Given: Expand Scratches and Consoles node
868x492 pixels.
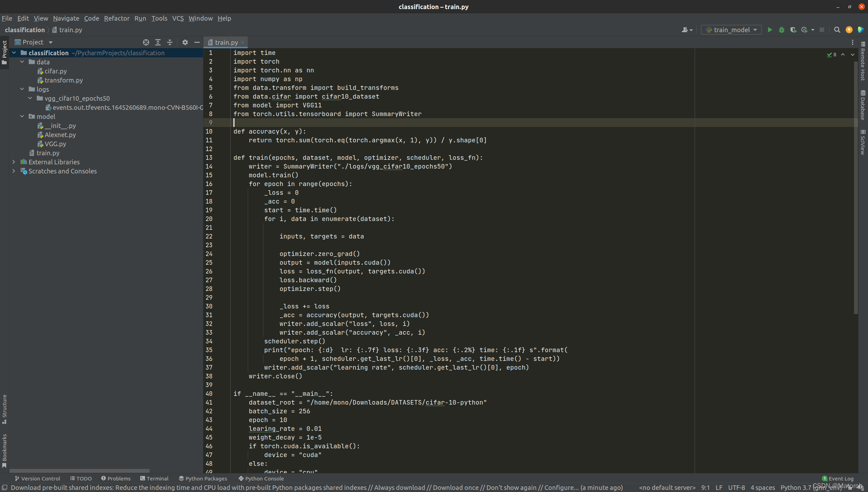Looking at the screenshot, I should pyautogui.click(x=14, y=171).
